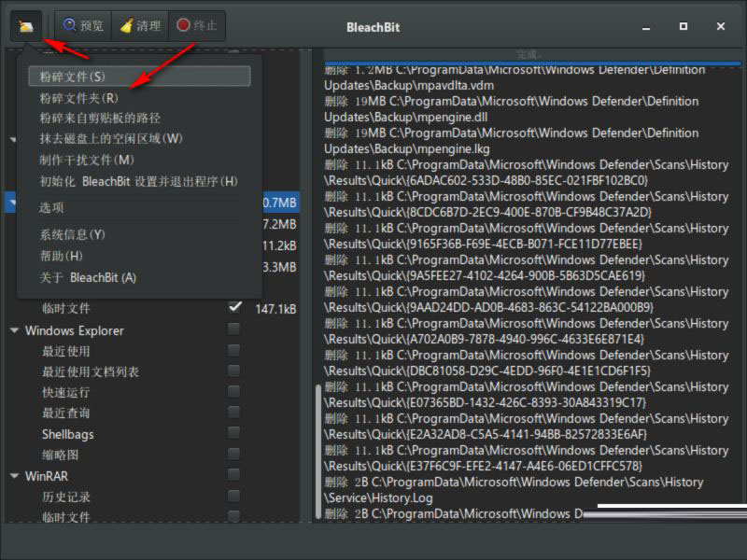The image size is (747, 560).
Task: Click the 预览 preview button
Action: point(83,26)
